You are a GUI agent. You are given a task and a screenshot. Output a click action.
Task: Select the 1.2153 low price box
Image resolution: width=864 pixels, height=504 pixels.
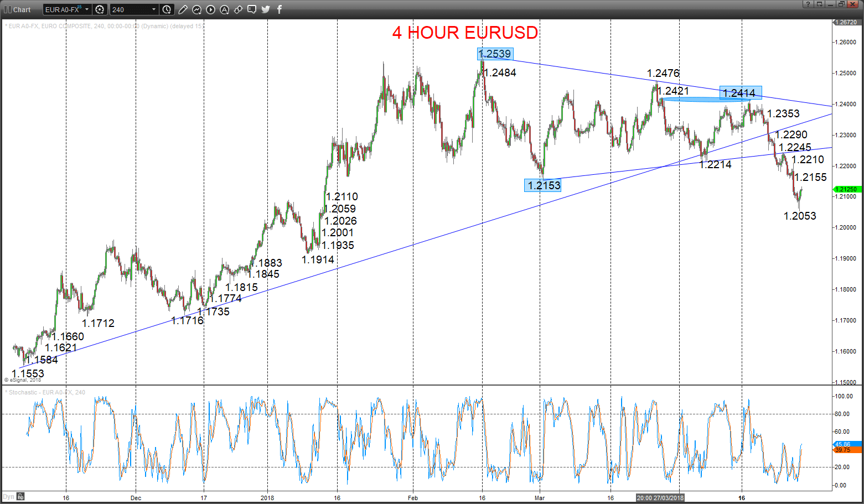(543, 185)
